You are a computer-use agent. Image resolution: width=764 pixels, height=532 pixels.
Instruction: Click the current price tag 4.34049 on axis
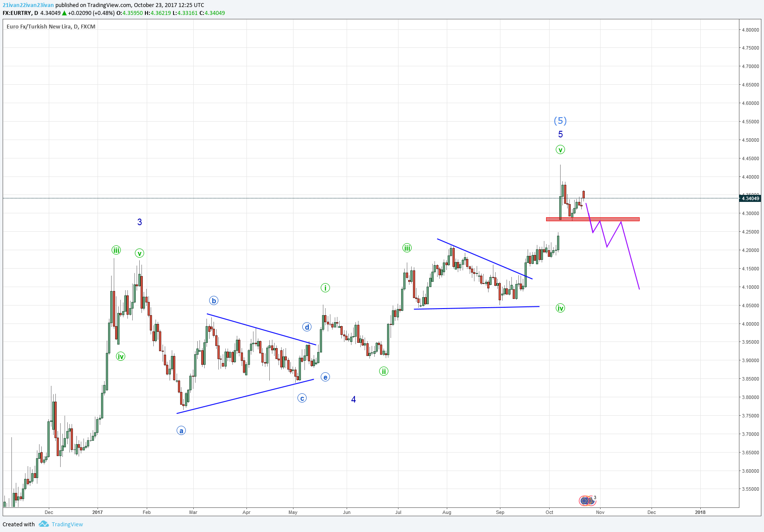(x=750, y=198)
